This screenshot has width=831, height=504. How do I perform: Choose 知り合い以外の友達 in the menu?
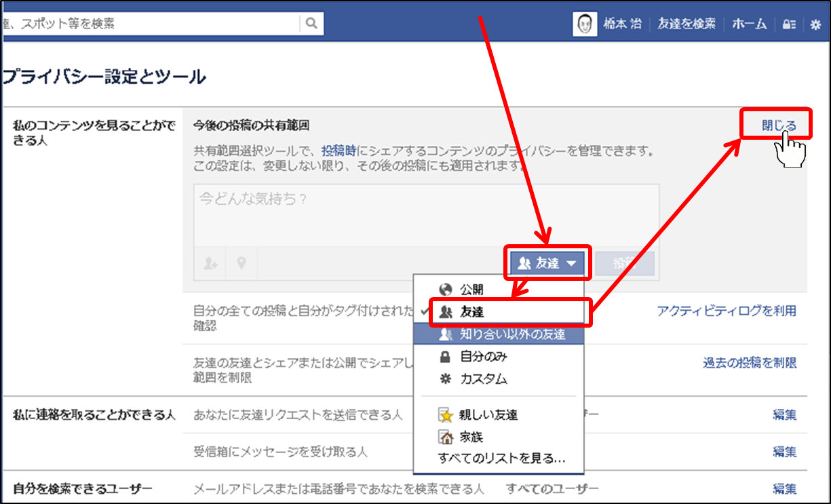[511, 334]
